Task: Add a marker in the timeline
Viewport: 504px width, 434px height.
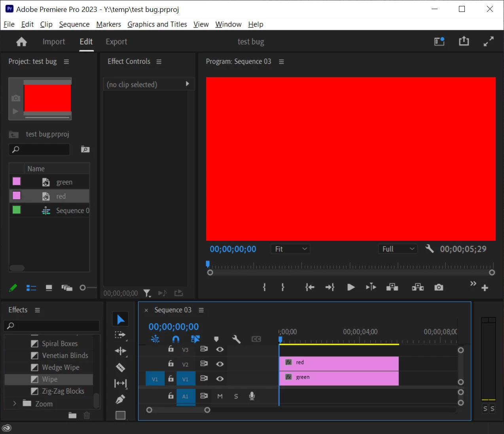Action: point(216,339)
